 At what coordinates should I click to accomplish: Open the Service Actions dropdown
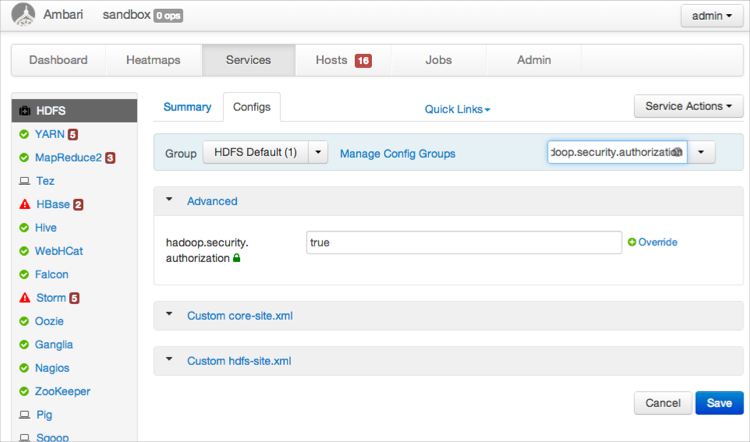click(x=689, y=106)
